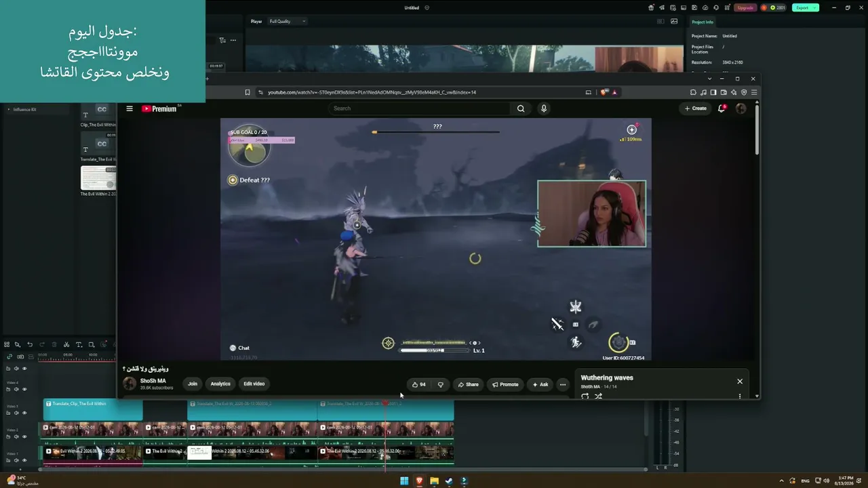The height and width of the screenshot is (488, 868).
Task: Click the YouTube Premium logo
Action: coord(159,108)
